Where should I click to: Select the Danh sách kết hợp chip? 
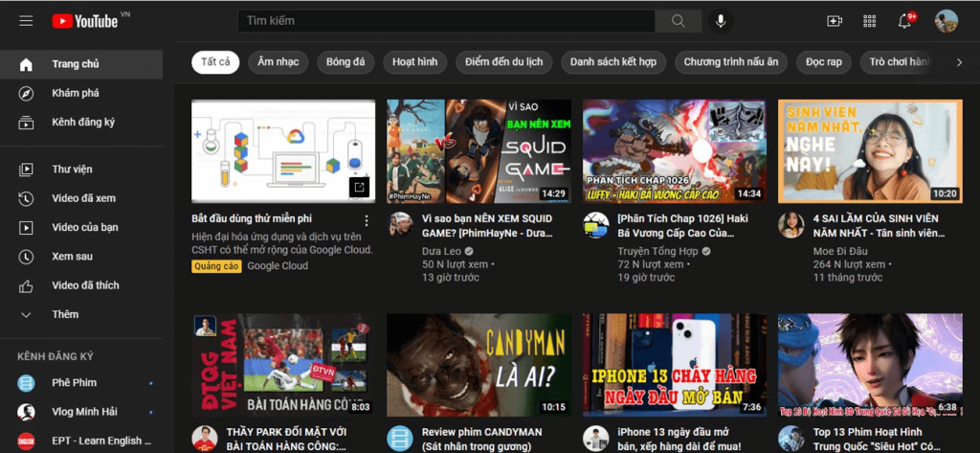pyautogui.click(x=613, y=62)
